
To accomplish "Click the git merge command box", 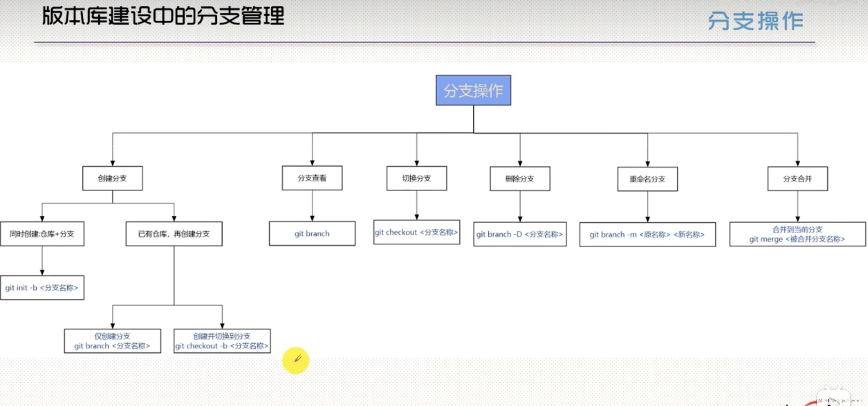I will coord(797,234).
